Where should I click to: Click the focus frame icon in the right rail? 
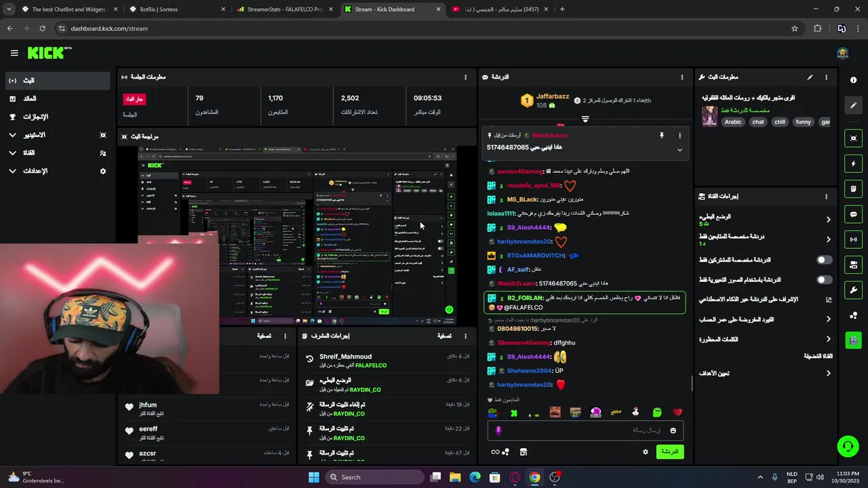tap(853, 138)
